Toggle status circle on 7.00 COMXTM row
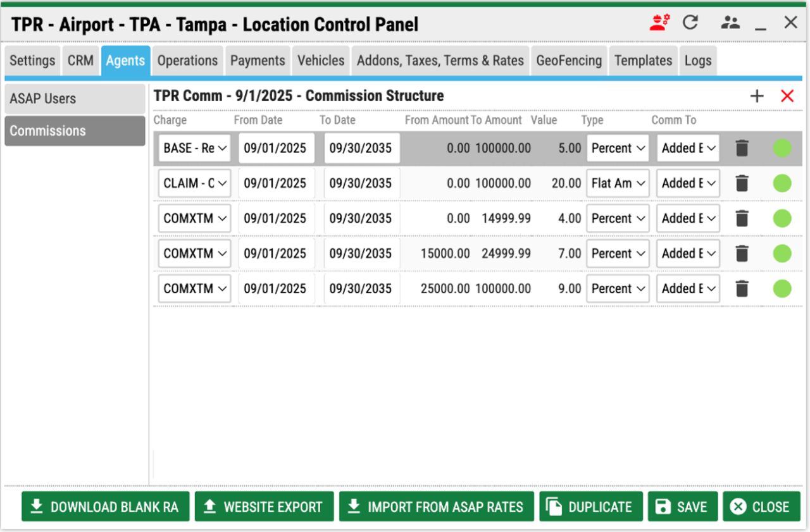 (782, 254)
